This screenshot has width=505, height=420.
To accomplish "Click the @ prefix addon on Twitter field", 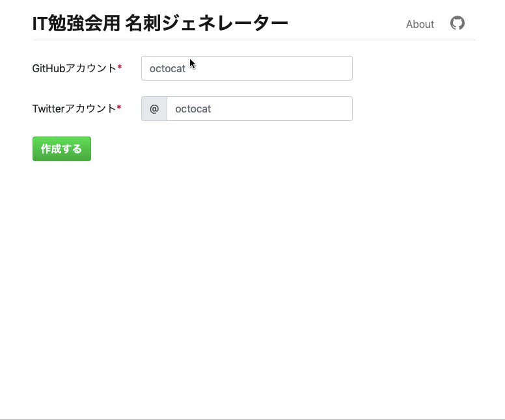I will pyautogui.click(x=154, y=109).
